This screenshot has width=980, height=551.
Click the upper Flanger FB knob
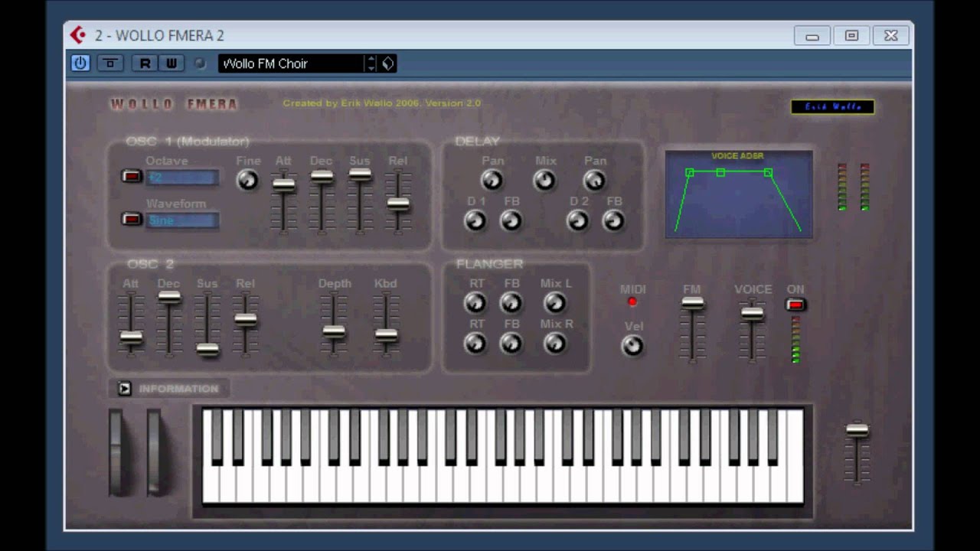coord(511,303)
